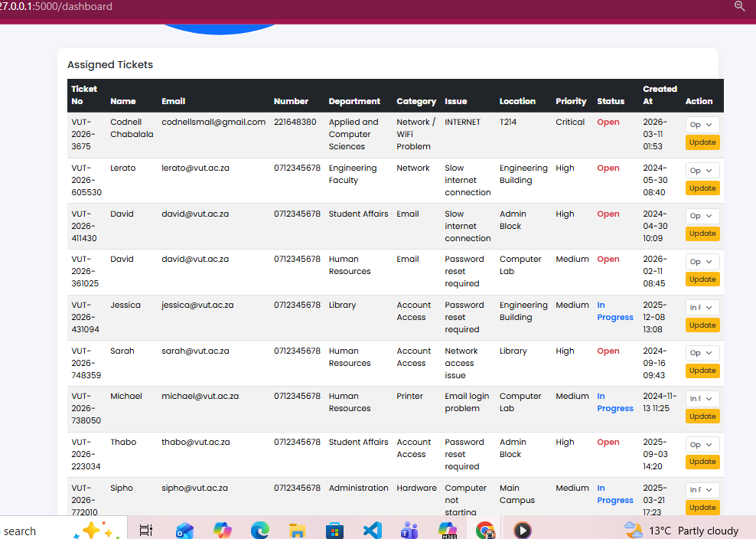This screenshot has height=539, width=756.
Task: Click the Created At column header
Action: 660,95
